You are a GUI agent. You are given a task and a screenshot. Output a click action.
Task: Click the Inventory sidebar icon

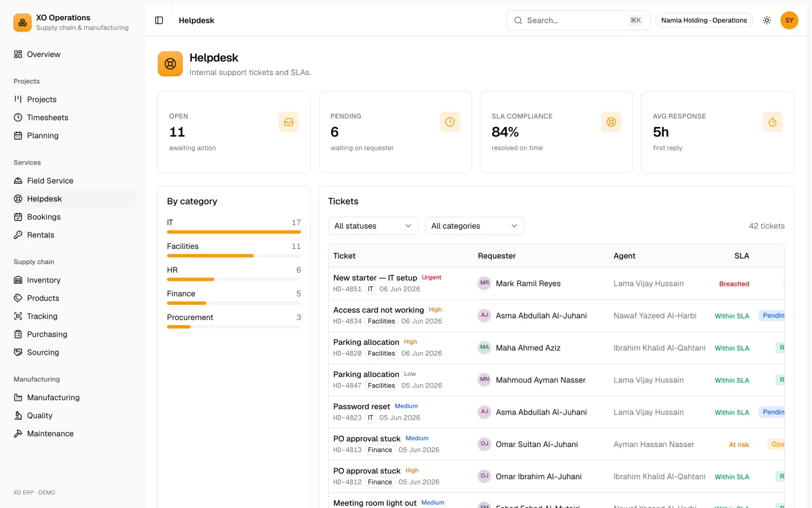click(18, 280)
